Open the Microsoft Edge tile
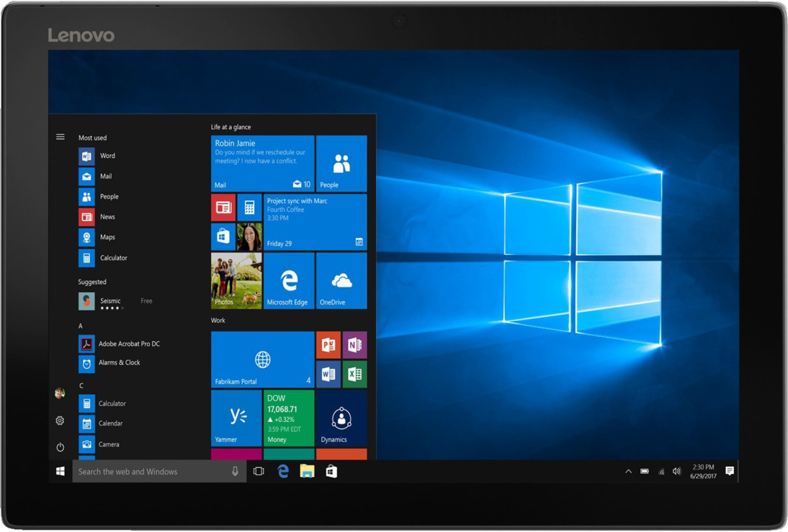Screen dimensions: 788x532 pos(288,281)
